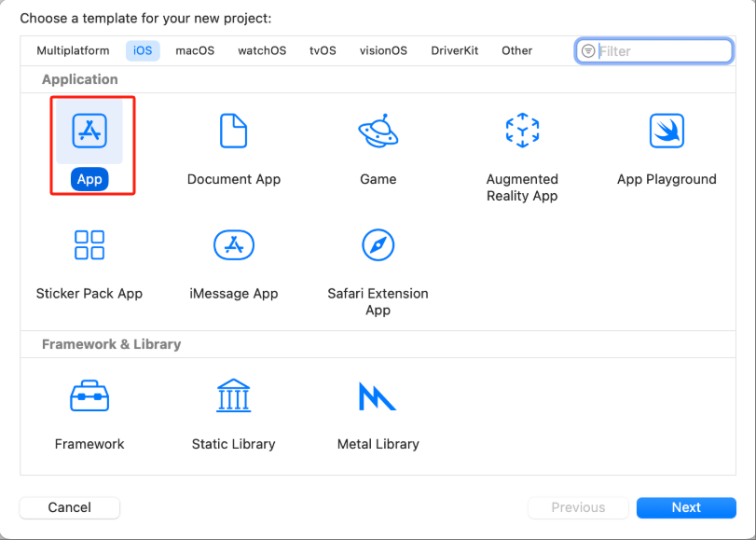Click the "Safari Extension App" label
The image size is (756, 540).
378,301
